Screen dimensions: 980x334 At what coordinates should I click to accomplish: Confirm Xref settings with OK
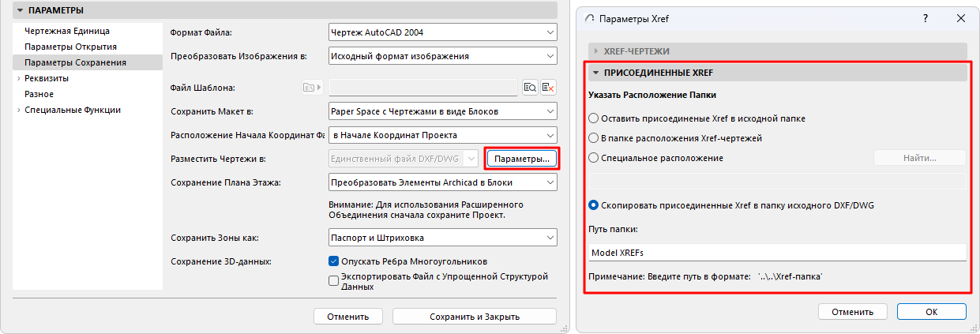tap(931, 312)
